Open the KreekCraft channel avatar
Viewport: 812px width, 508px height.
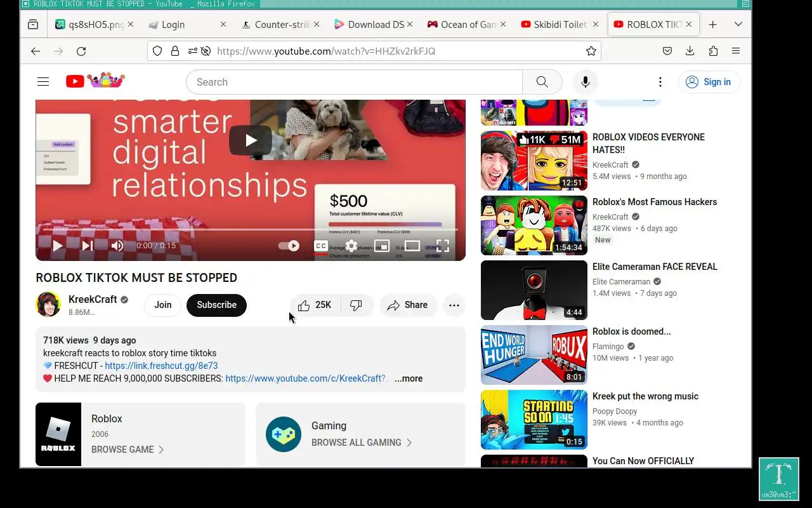point(48,305)
